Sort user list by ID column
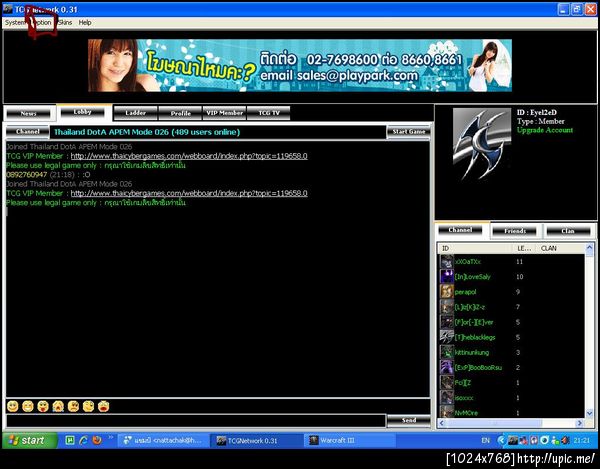The image size is (600, 469). click(x=475, y=248)
